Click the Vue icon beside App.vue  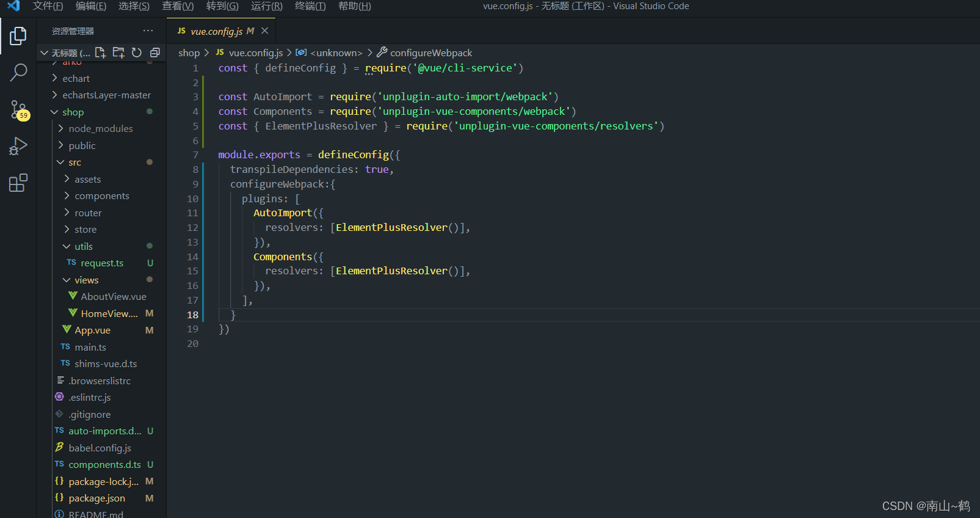pos(67,330)
